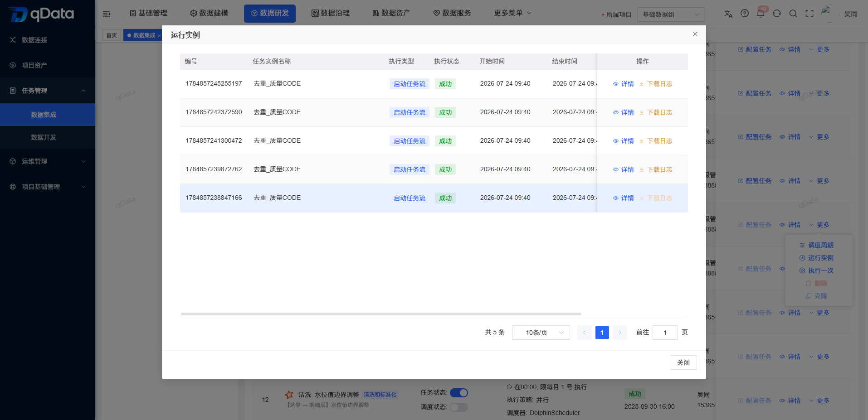This screenshot has height=420, width=868.
Task: Click 详情 in row 12 of background list
Action: 790,401
